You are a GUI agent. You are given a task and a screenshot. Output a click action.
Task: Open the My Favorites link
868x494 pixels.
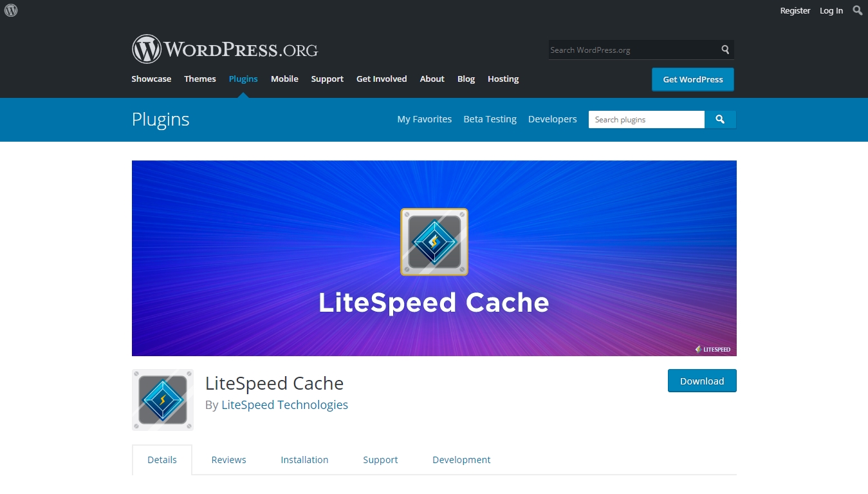pos(425,119)
